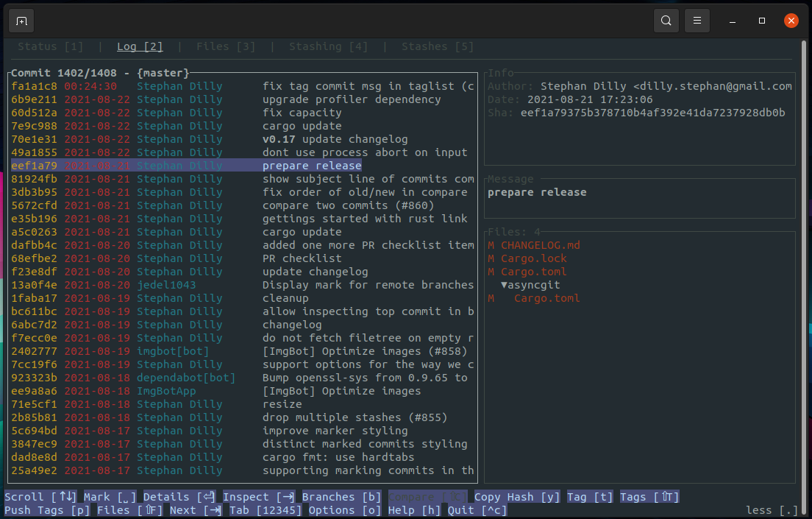
Task: Open Help [h] command
Action: 415,510
